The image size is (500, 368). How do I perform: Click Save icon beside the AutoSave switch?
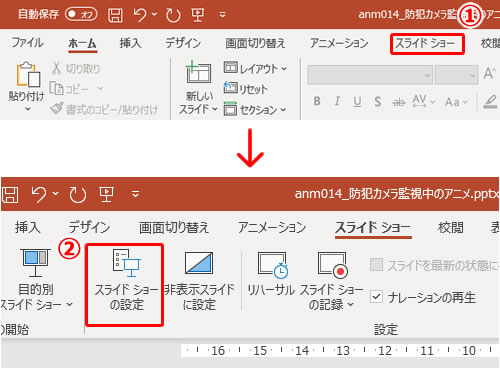point(115,15)
